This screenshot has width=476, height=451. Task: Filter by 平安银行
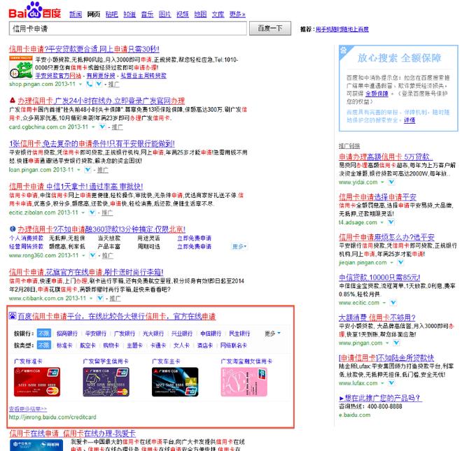(x=96, y=334)
